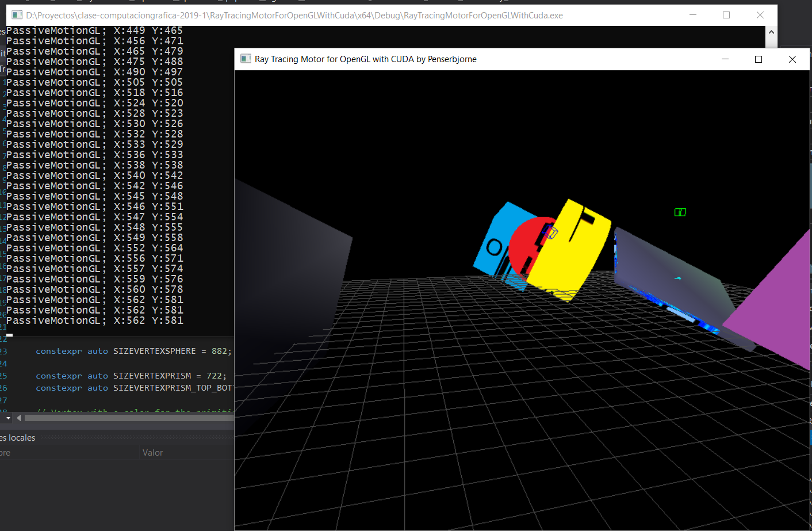Image resolution: width=812 pixels, height=531 pixels.
Task: Maximize the console exe window
Action: pyautogui.click(x=726, y=15)
